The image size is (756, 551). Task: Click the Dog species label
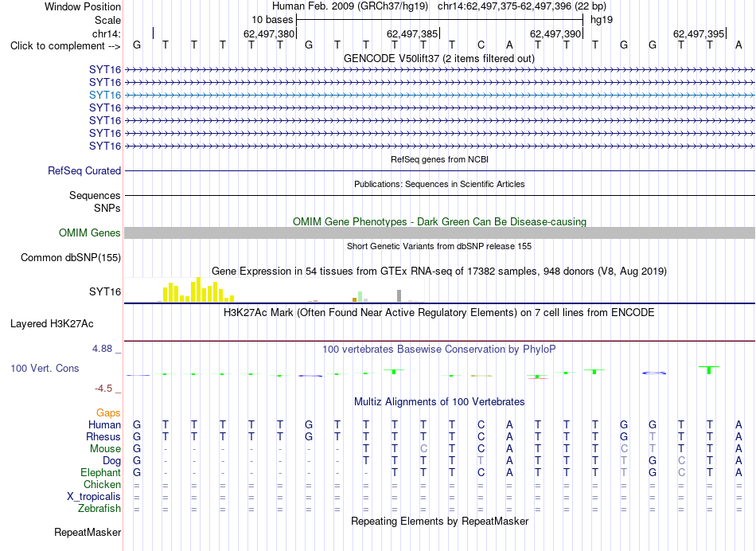coord(112,461)
